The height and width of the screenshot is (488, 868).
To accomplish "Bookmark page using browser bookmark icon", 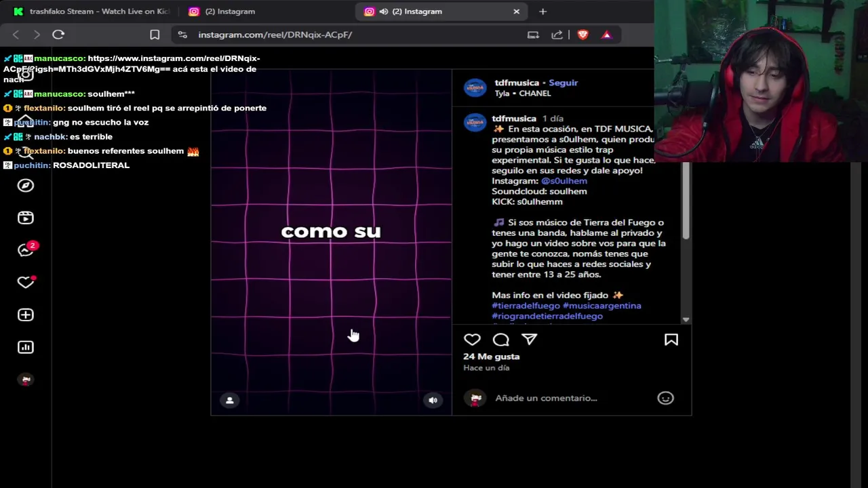I will click(155, 35).
